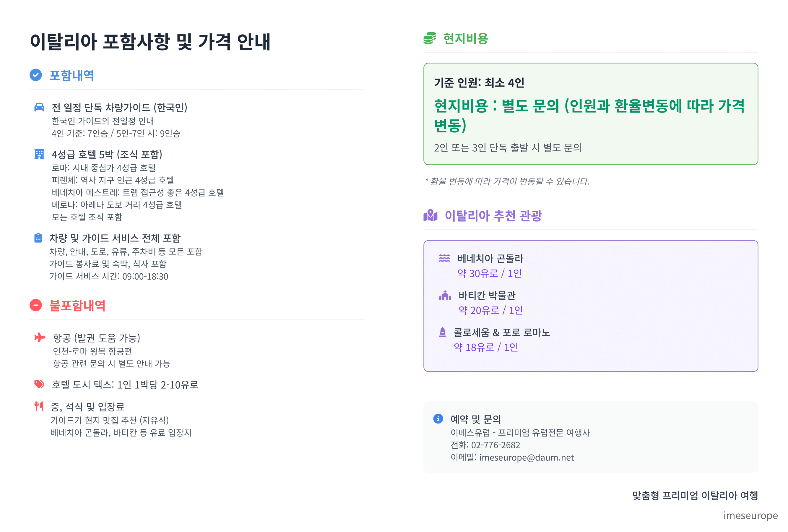Screen dimensions: 788x532
Task: Click the clipboard icon beside 차량 및 가이드 서비스
Action: (x=38, y=238)
